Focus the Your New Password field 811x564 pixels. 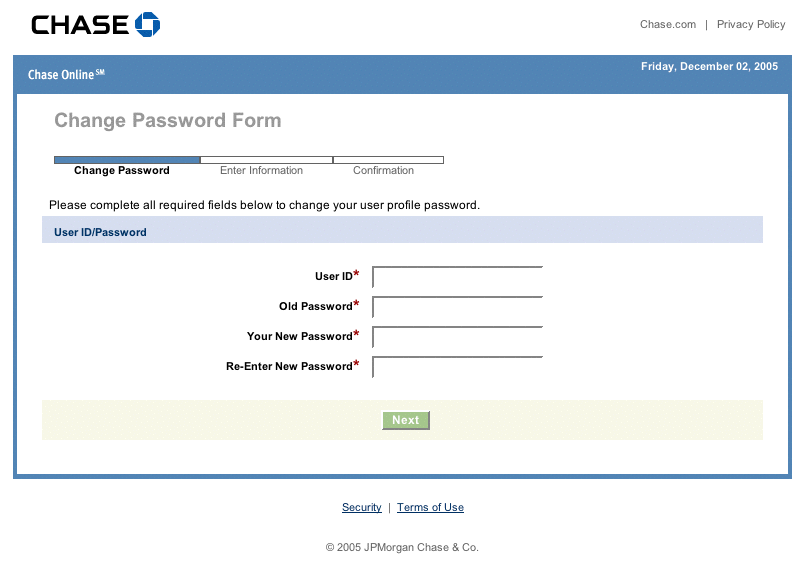point(458,337)
